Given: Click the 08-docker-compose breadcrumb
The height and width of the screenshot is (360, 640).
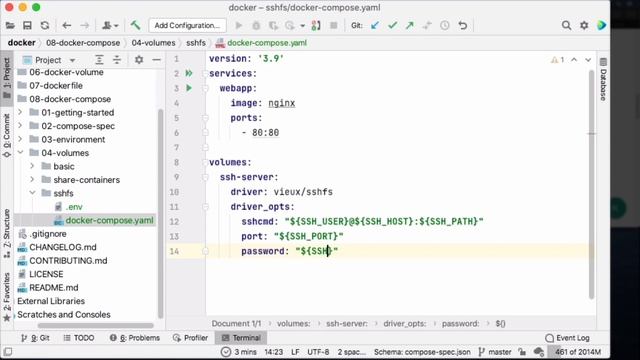Looking at the screenshot, I should click(x=83, y=43).
